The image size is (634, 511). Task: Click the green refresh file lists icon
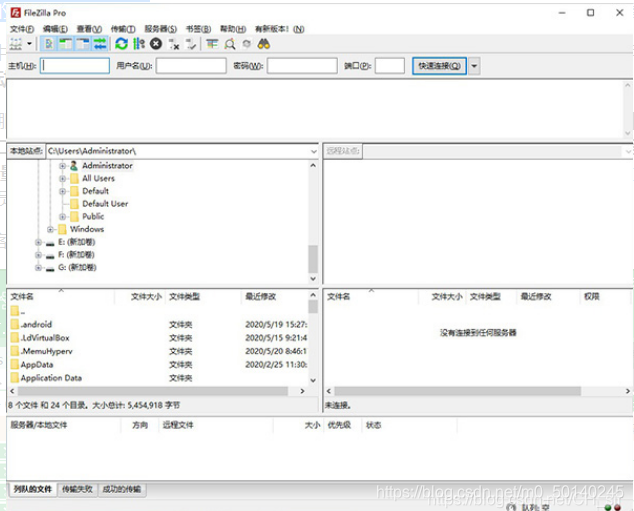click(x=121, y=44)
